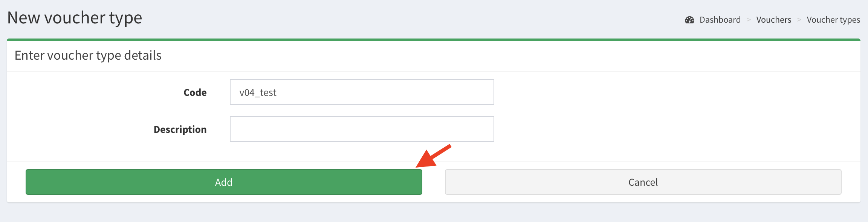Click the separator before Voucher types
This screenshot has height=222, width=868.
[x=799, y=20]
